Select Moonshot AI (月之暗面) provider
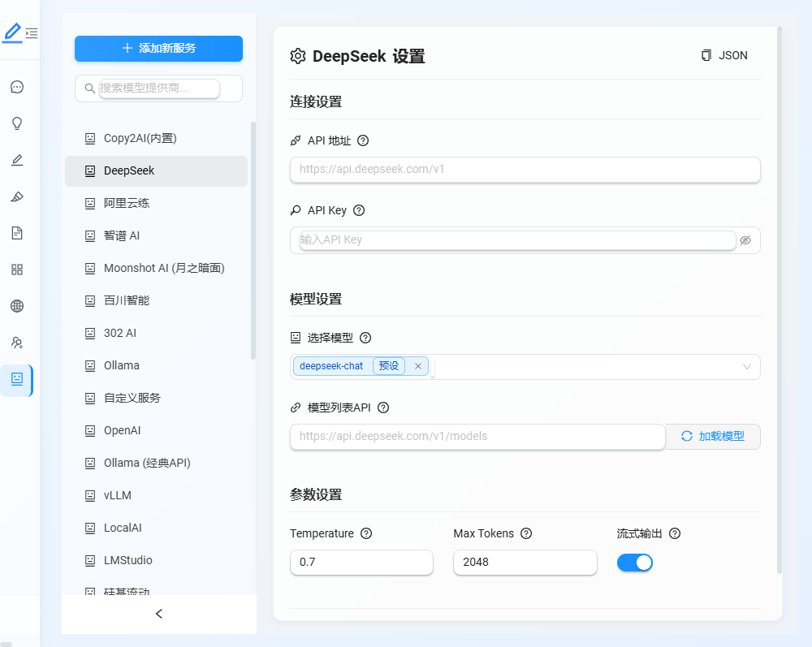Screen dimensions: 812x647 tap(163, 268)
